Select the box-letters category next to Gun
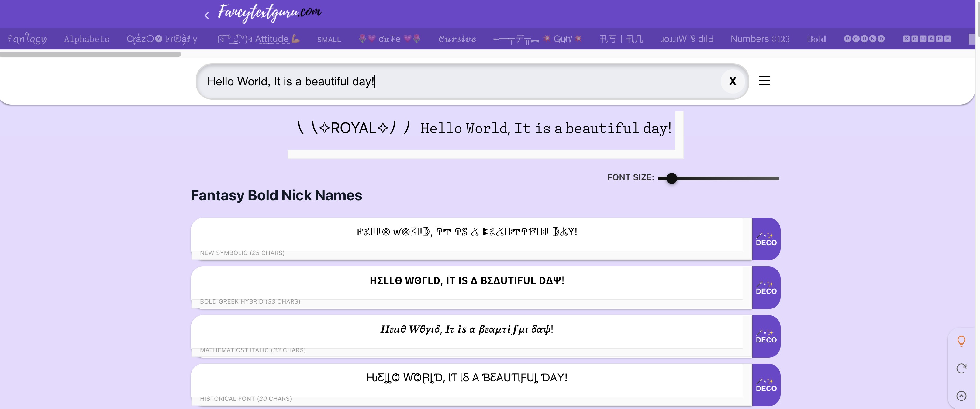The image size is (980, 409). click(x=621, y=39)
